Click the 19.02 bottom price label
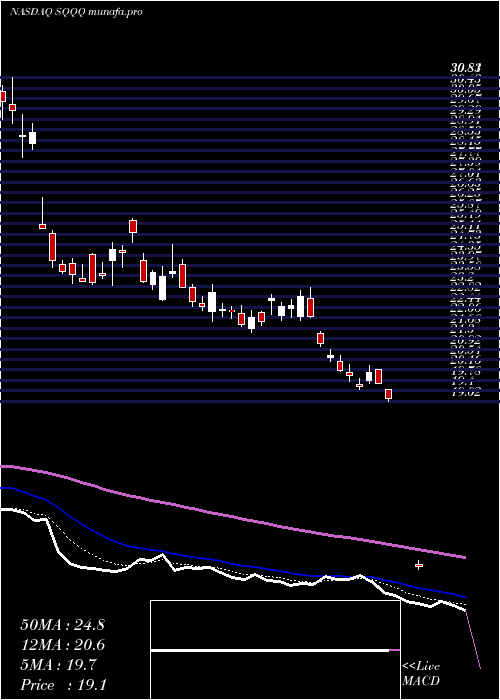The width and height of the screenshot is (500, 700). pos(466,393)
